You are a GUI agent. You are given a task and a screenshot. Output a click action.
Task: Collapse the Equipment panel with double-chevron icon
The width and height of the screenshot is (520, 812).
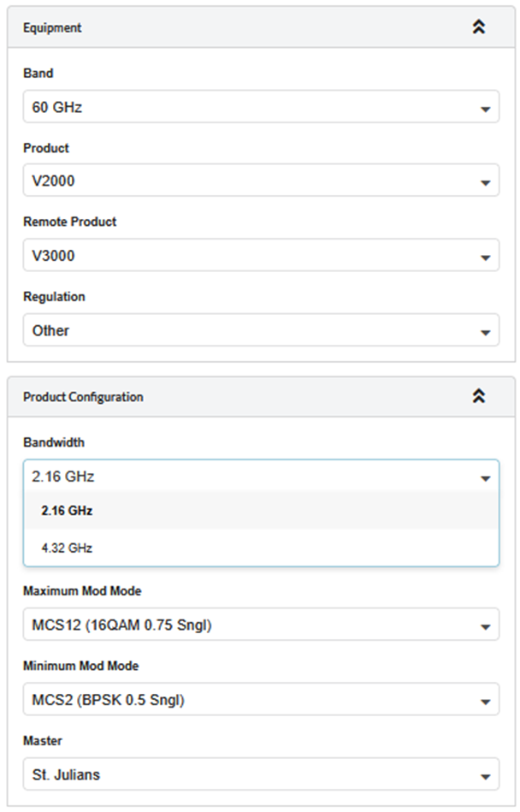click(x=479, y=27)
